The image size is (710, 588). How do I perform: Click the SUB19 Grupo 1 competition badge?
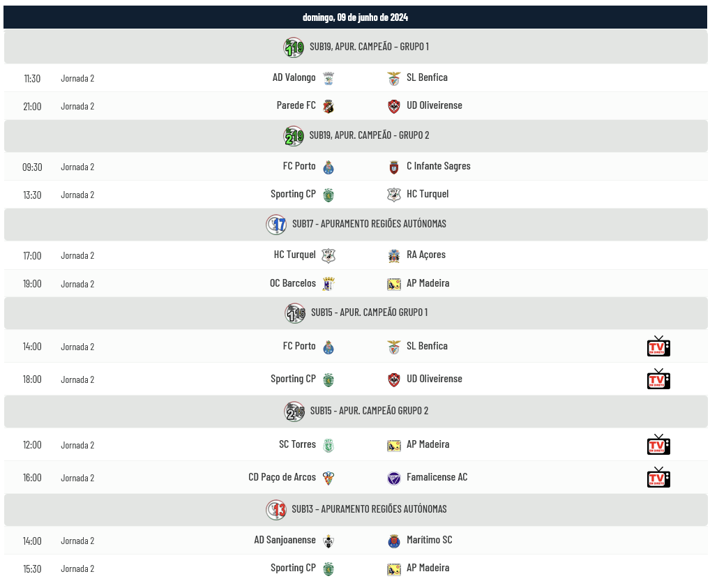(294, 47)
